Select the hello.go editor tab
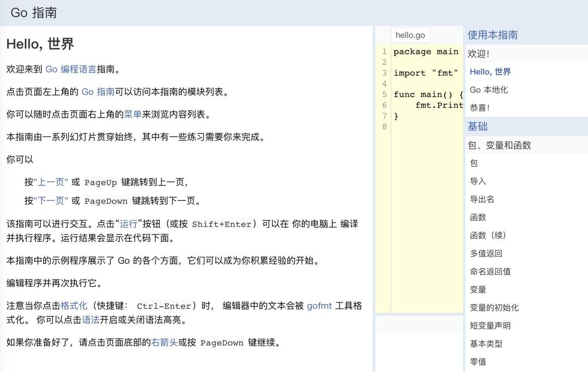Image resolution: width=588 pixels, height=372 pixels. click(x=410, y=35)
